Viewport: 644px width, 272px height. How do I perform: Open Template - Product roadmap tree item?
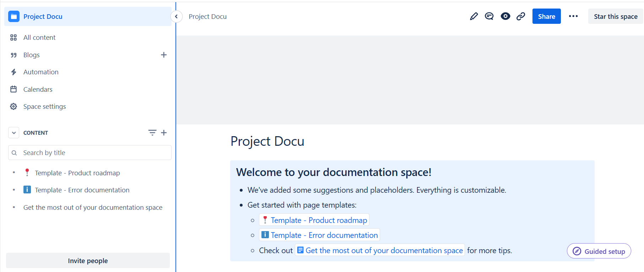77,173
